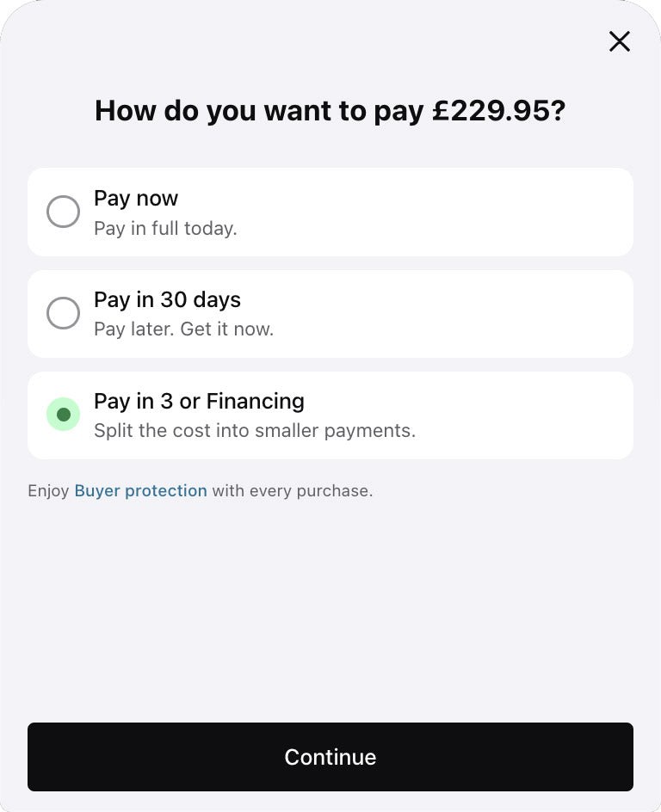Click the "with every purchase." text
The image size is (661, 812).
pyautogui.click(x=293, y=491)
